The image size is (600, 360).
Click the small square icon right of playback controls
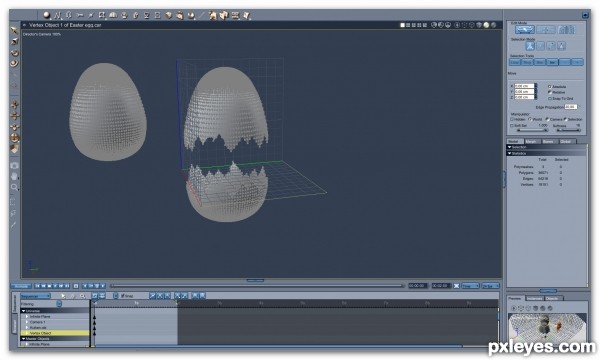pyautogui.click(x=76, y=286)
